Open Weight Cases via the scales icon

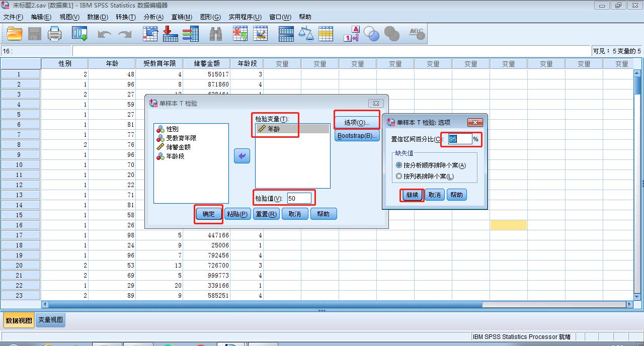tap(306, 33)
